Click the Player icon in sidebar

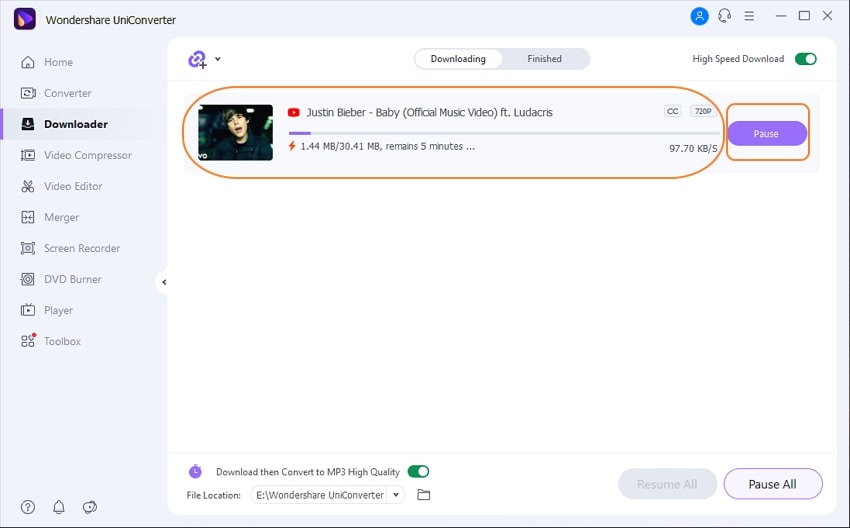pyautogui.click(x=28, y=310)
